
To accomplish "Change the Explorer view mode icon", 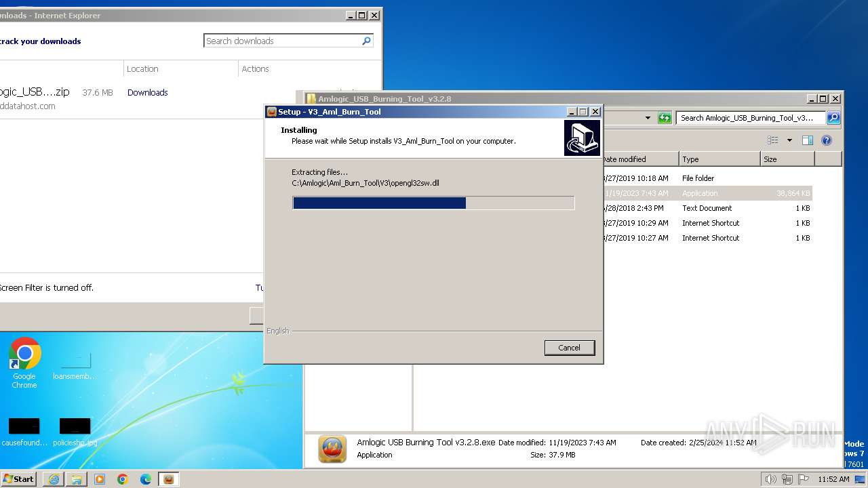I will [x=773, y=140].
